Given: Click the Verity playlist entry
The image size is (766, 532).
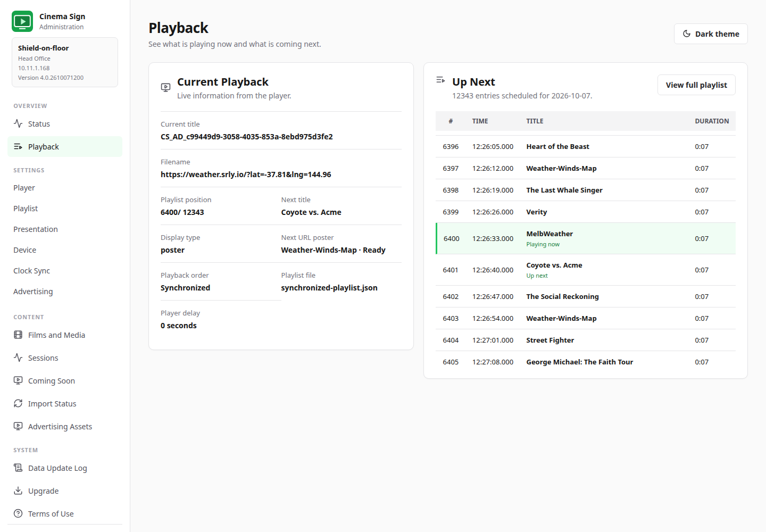Looking at the screenshot, I should (586, 212).
